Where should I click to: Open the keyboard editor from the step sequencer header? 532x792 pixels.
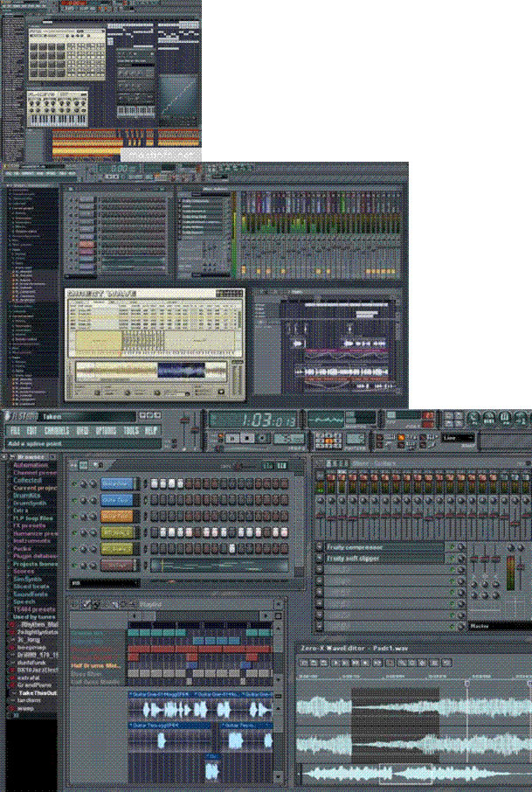[281, 465]
